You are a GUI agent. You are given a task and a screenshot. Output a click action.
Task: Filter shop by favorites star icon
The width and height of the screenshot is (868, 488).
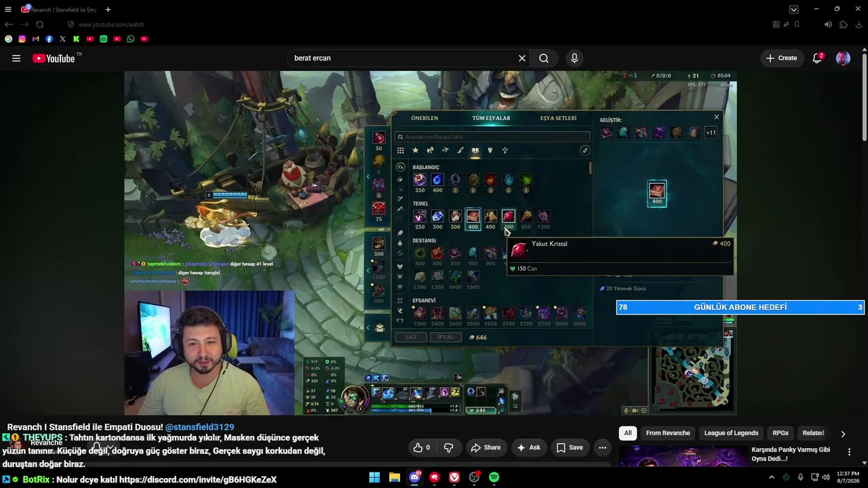tap(415, 150)
